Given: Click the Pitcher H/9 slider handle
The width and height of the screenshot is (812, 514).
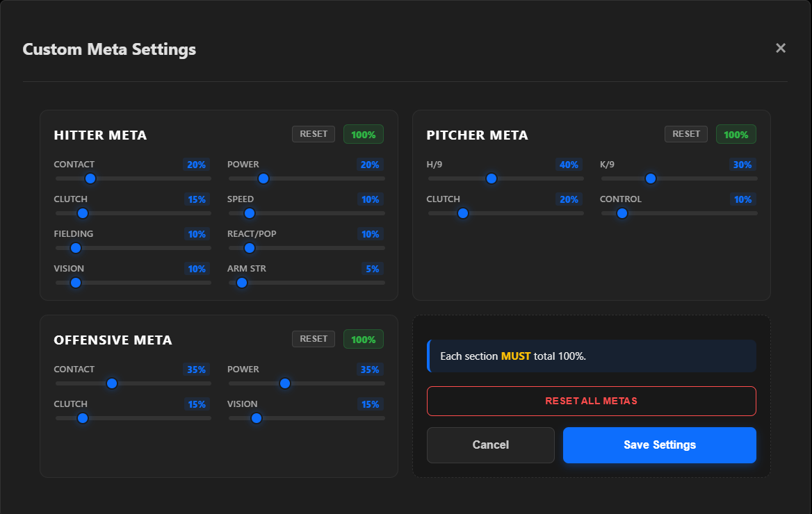Looking at the screenshot, I should point(492,179).
